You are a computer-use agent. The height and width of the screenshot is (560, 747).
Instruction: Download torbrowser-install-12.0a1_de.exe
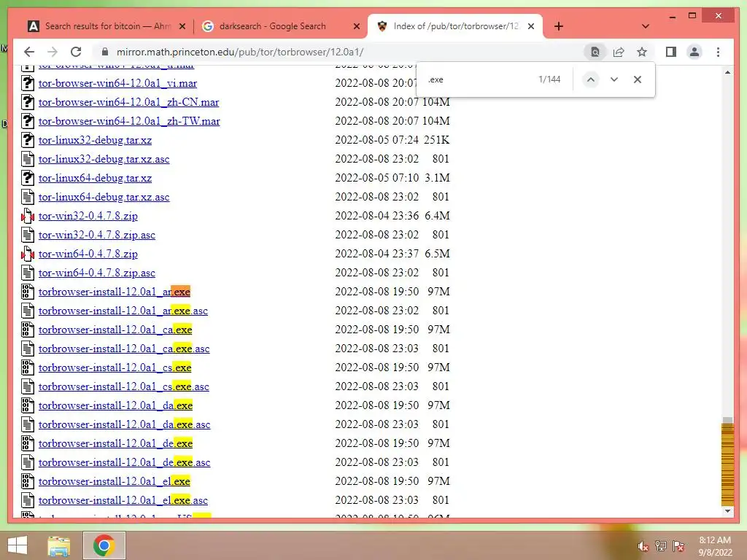tap(116, 444)
